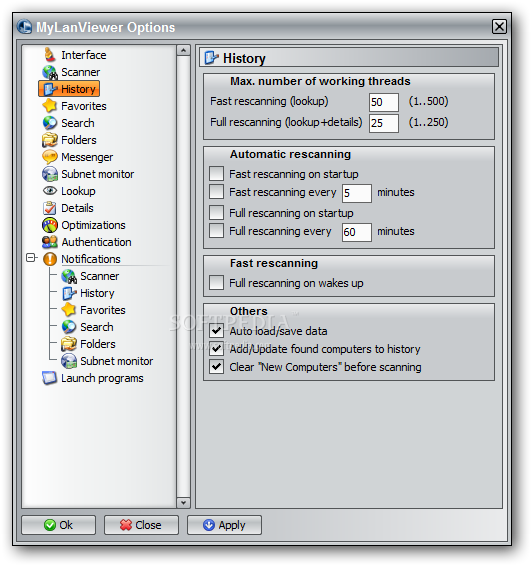532x566 pixels.
Task: Click the MyLanViewer icon in the title bar
Action: tap(25, 27)
